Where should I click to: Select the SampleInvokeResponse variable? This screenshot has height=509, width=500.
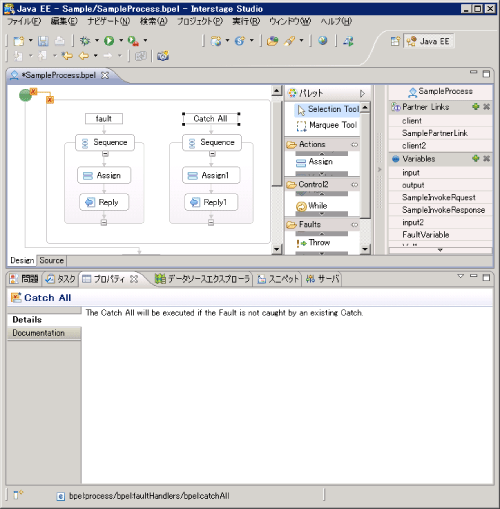pos(440,210)
